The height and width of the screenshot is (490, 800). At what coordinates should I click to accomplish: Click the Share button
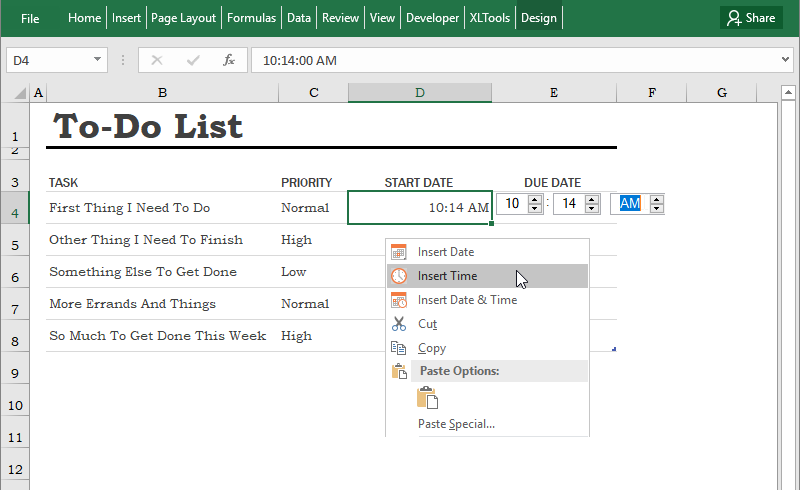[x=751, y=18]
